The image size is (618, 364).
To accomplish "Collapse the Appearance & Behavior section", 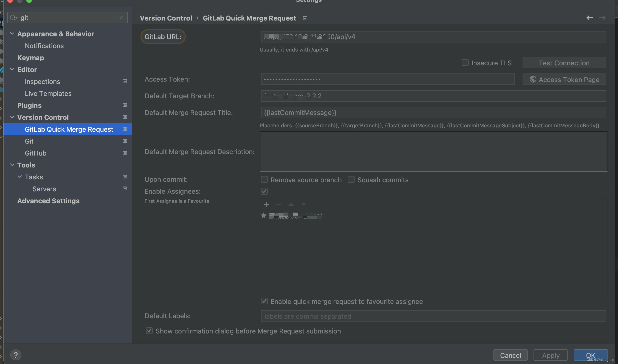I will click(12, 34).
